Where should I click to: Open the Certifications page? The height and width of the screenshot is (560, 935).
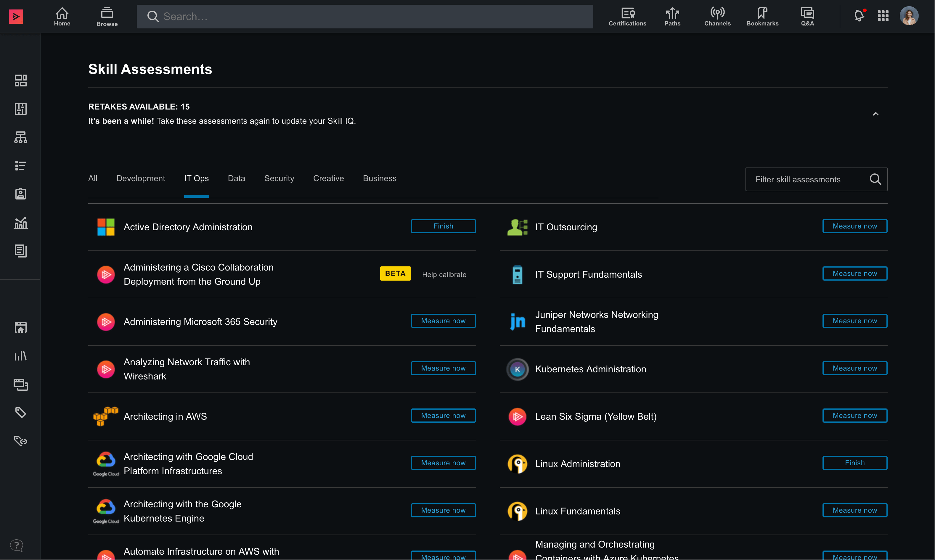pos(627,17)
